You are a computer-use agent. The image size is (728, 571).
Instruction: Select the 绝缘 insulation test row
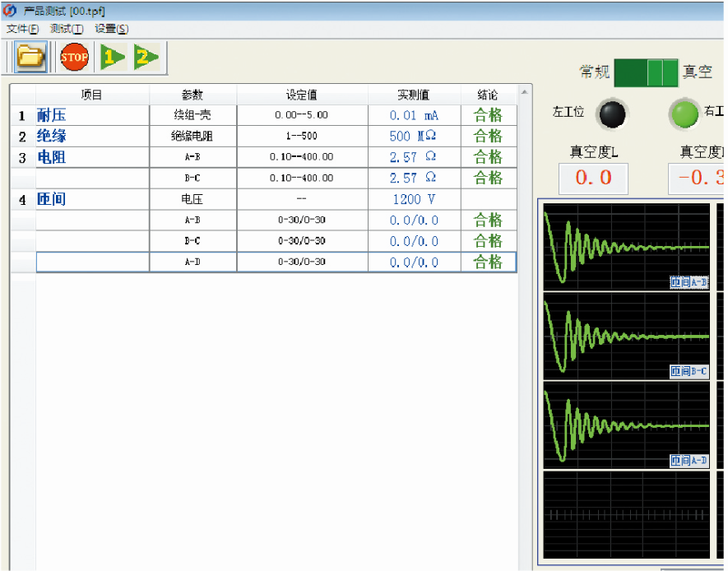(x=53, y=136)
